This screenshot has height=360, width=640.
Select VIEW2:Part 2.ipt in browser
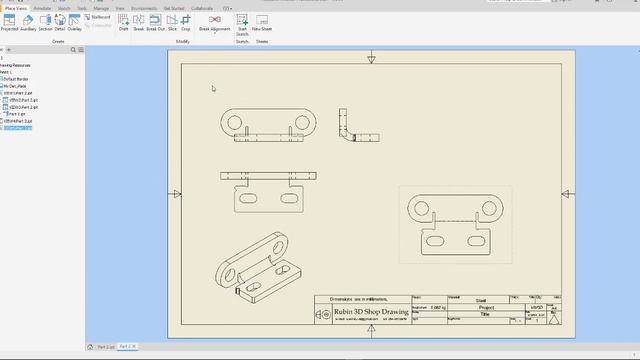21,100
